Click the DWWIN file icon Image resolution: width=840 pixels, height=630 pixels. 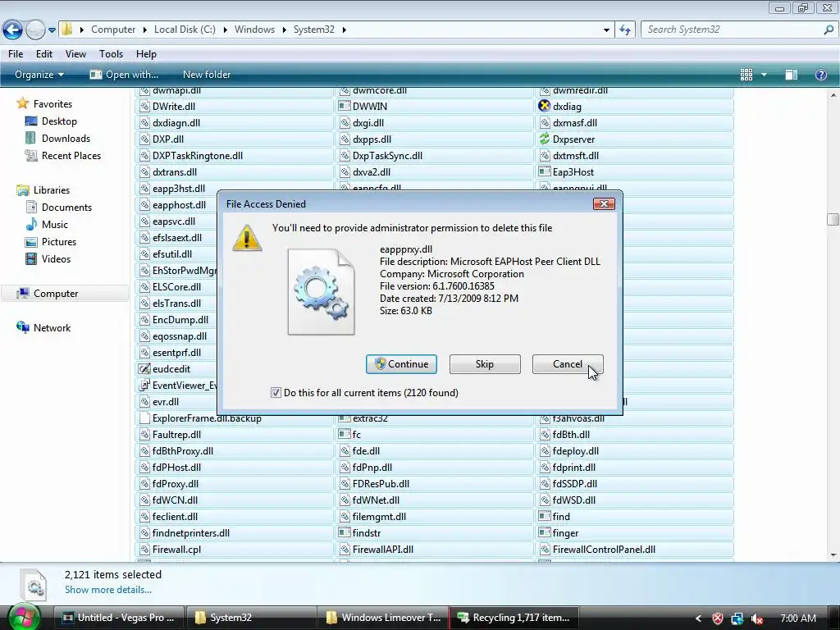click(345, 106)
